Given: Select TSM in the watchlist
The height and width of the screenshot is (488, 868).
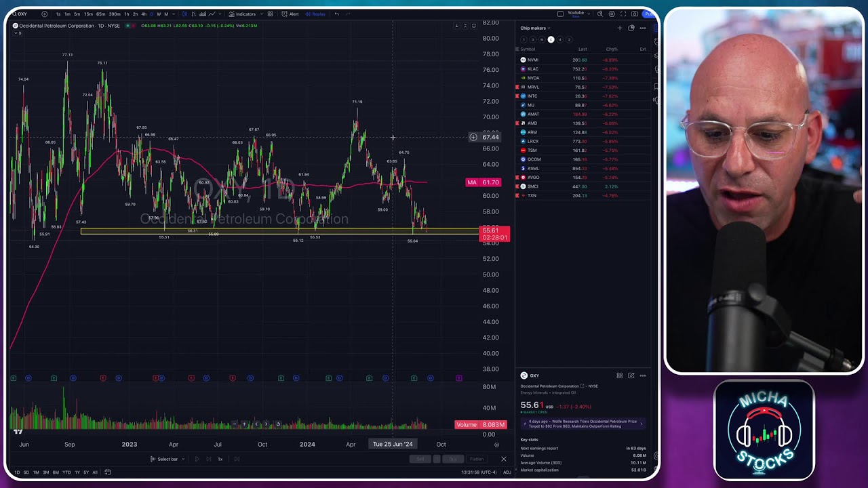Looking at the screenshot, I should [x=583, y=150].
